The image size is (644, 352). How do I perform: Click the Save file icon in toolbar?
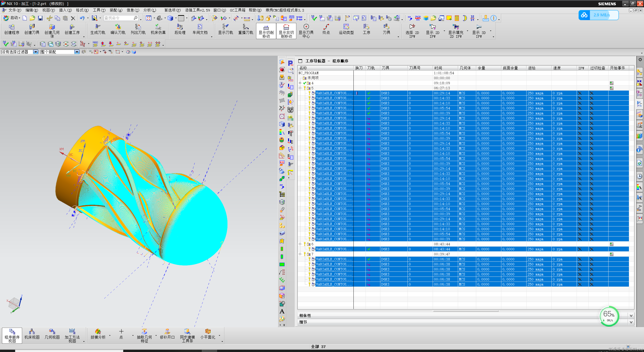point(40,18)
